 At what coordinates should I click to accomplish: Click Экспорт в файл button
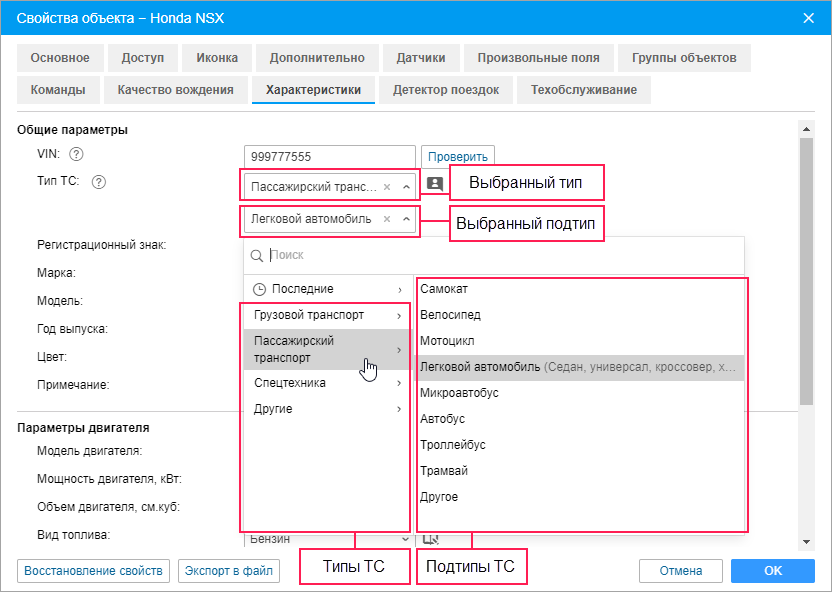(x=229, y=571)
